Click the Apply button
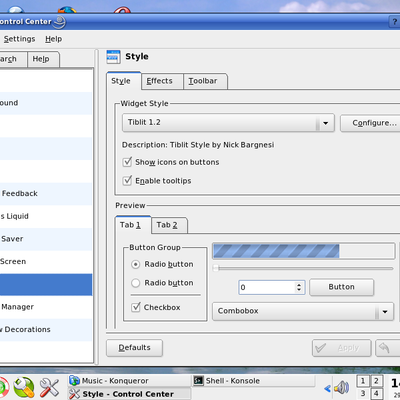The image size is (400, 400). (x=342, y=348)
